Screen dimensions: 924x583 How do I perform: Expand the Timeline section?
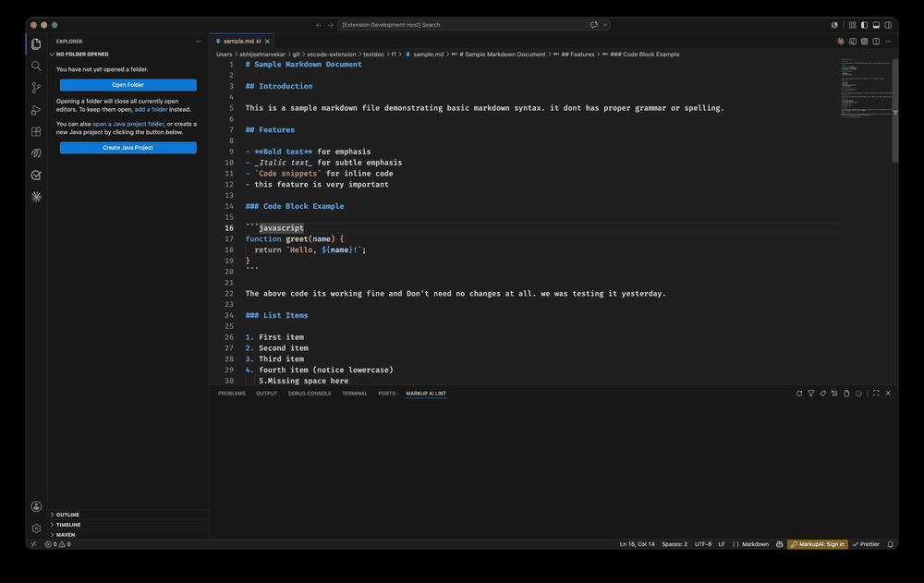point(67,525)
